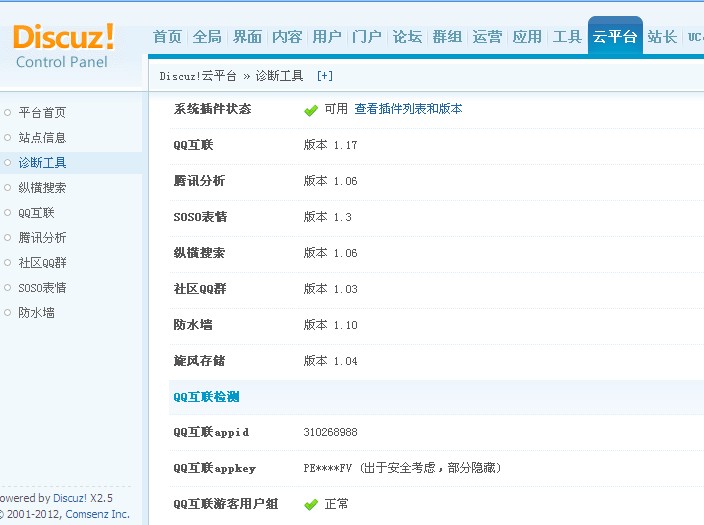Open 社区QQ群 in the sidebar
This screenshot has height=525, width=704.
click(42, 263)
